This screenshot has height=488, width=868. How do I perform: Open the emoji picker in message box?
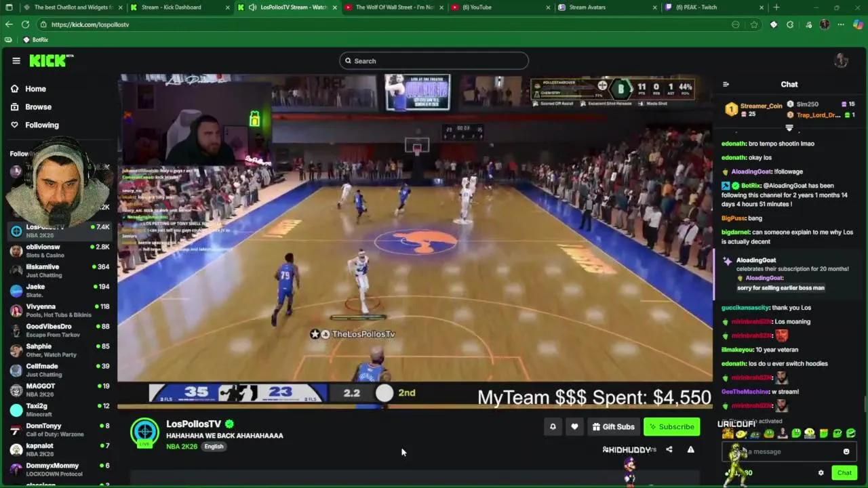click(x=846, y=451)
